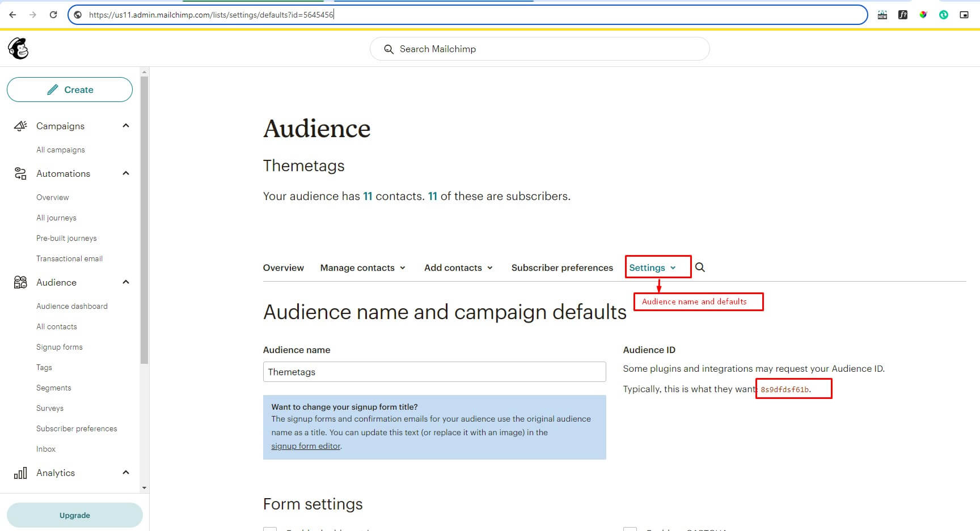The width and height of the screenshot is (980, 531).
Task: Open the search magnifier next to Settings tab
Action: tap(700, 267)
